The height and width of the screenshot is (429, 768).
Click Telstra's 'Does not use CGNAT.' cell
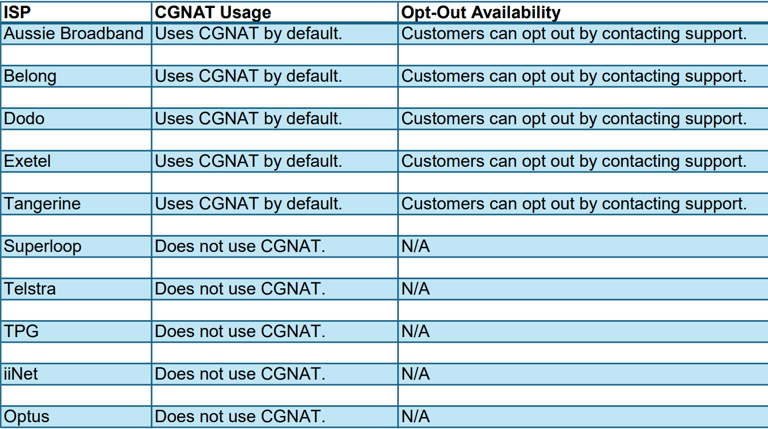pyautogui.click(x=273, y=289)
